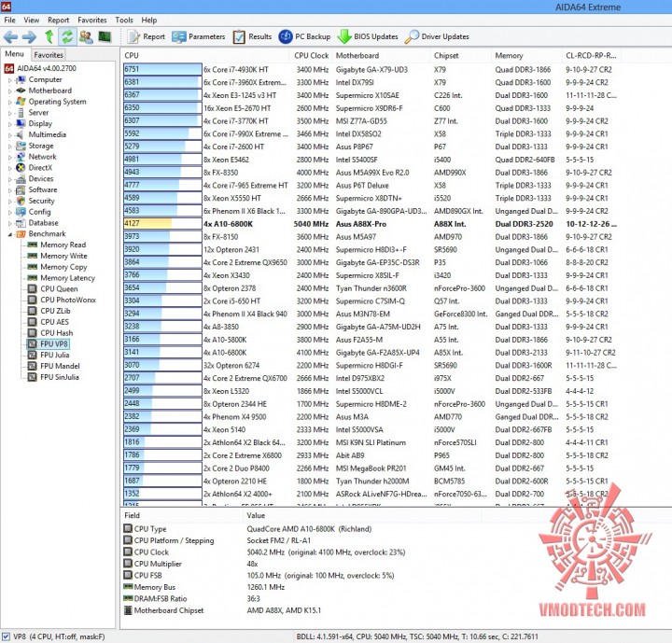
Task: Open the Favorites menu
Action: tap(92, 20)
